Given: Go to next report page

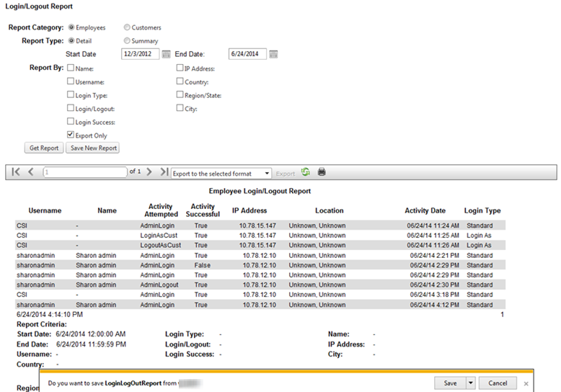Looking at the screenshot, I should pos(149,173).
